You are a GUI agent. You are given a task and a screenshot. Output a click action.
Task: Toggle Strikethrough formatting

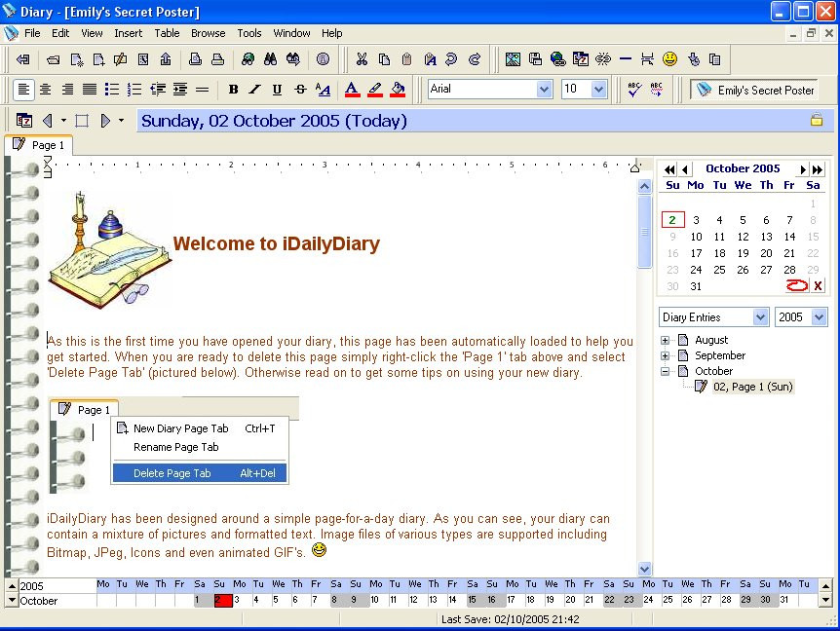(300, 90)
